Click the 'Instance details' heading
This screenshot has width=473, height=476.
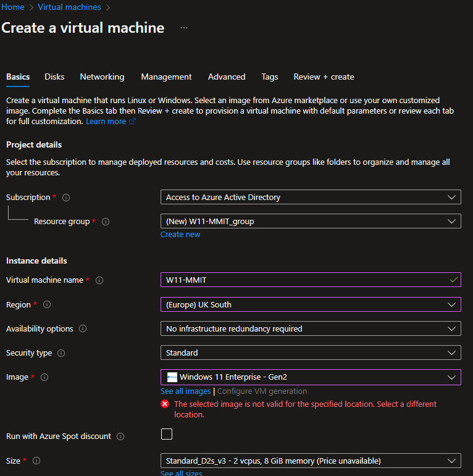pos(36,261)
